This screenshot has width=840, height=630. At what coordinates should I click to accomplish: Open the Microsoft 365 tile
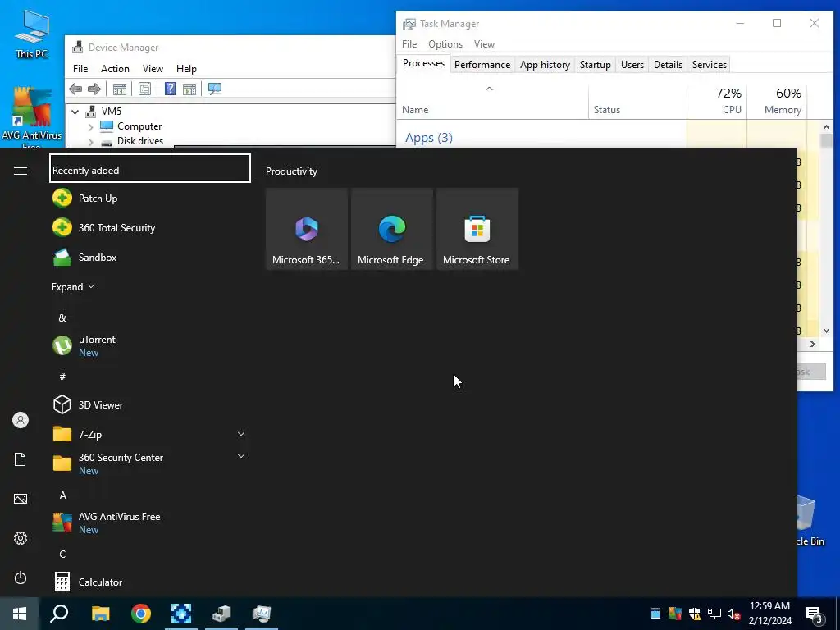click(x=307, y=229)
